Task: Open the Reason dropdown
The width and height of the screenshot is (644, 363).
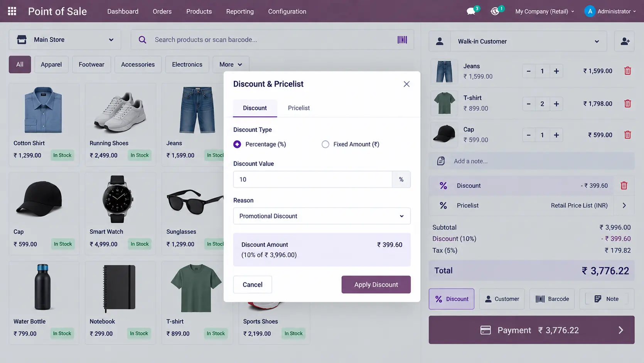Action: point(322,216)
